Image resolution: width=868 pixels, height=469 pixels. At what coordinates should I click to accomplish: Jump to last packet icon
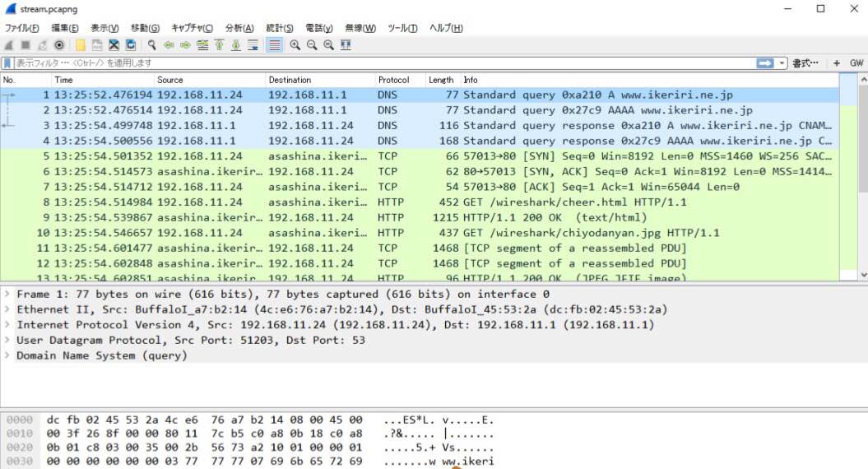236,45
